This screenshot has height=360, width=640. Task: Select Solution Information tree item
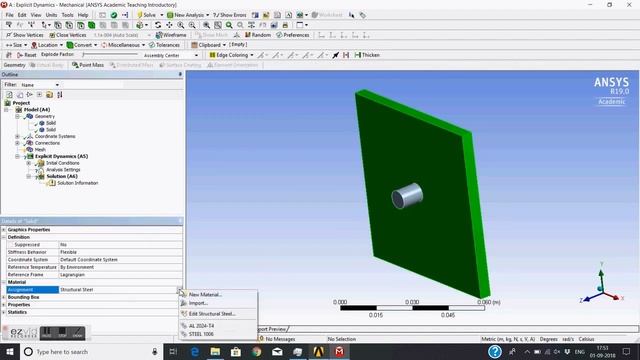pyautogui.click(x=78, y=183)
